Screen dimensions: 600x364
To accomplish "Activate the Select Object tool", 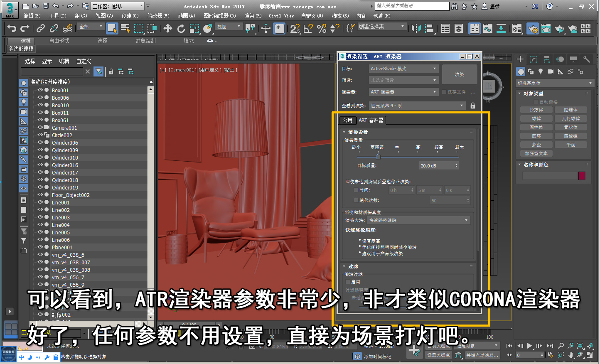I will (x=112, y=28).
